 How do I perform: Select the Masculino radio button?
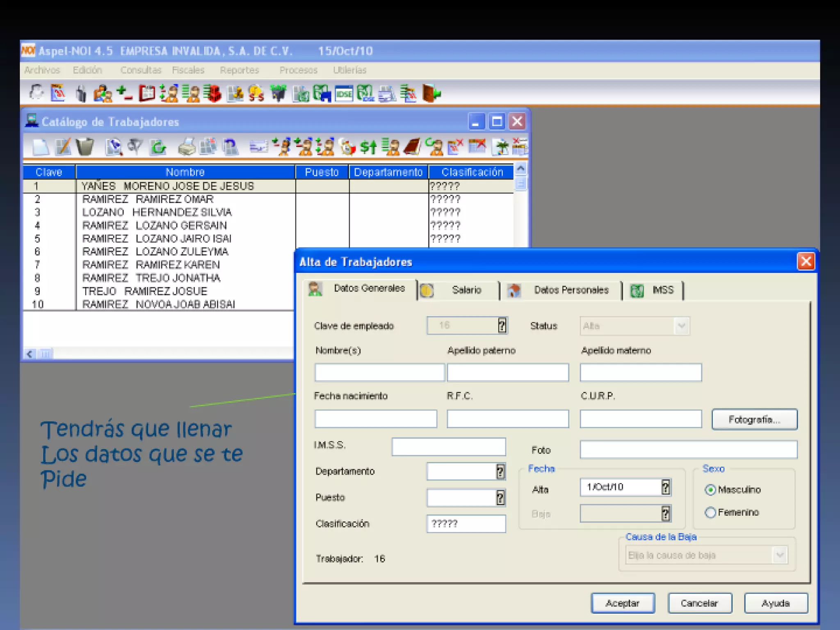pos(710,490)
